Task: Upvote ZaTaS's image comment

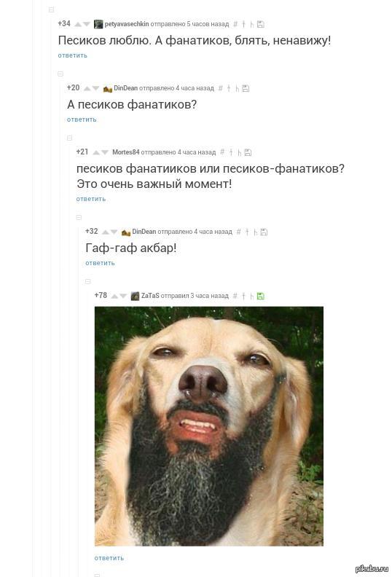Action: 114,296
